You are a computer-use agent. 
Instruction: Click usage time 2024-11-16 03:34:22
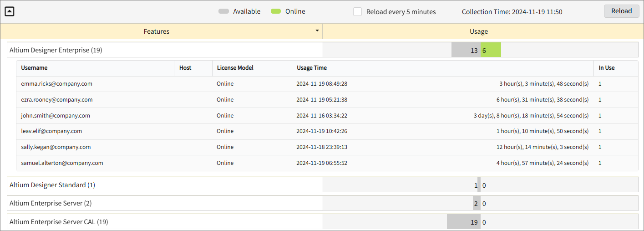(322, 116)
